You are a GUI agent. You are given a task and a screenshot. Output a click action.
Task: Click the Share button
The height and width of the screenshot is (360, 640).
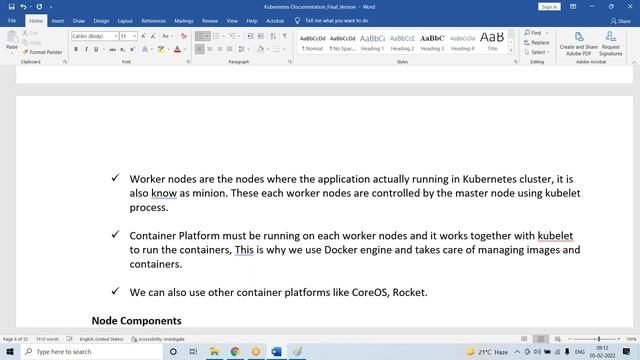tap(621, 21)
